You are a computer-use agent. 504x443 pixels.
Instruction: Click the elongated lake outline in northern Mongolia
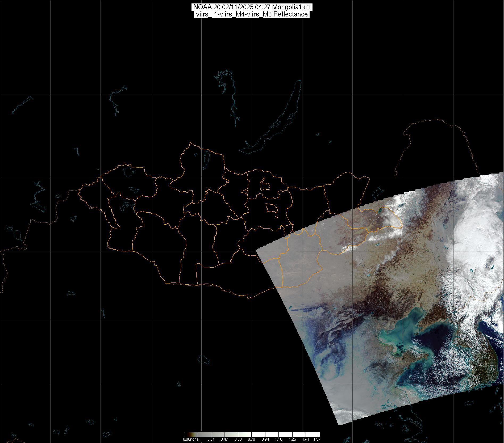(x=206, y=160)
